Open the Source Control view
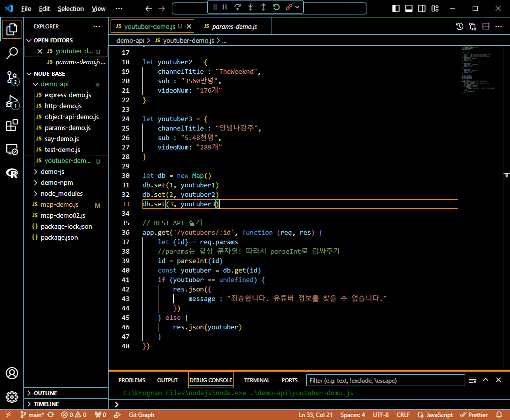The width and height of the screenshot is (510, 420). [x=12, y=78]
